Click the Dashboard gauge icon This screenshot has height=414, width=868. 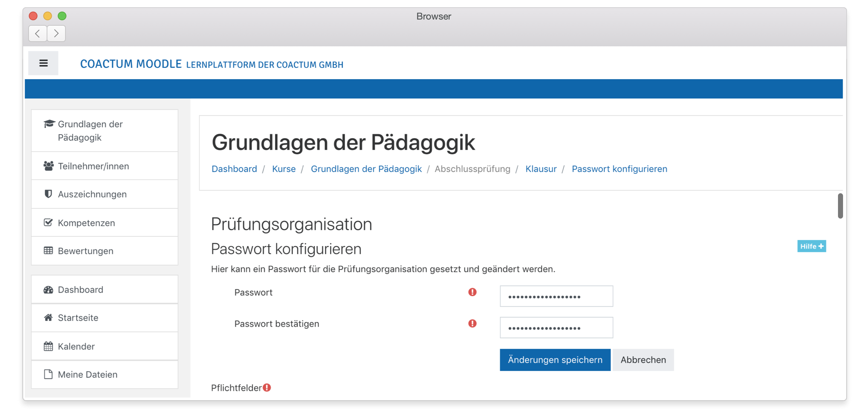click(x=48, y=289)
